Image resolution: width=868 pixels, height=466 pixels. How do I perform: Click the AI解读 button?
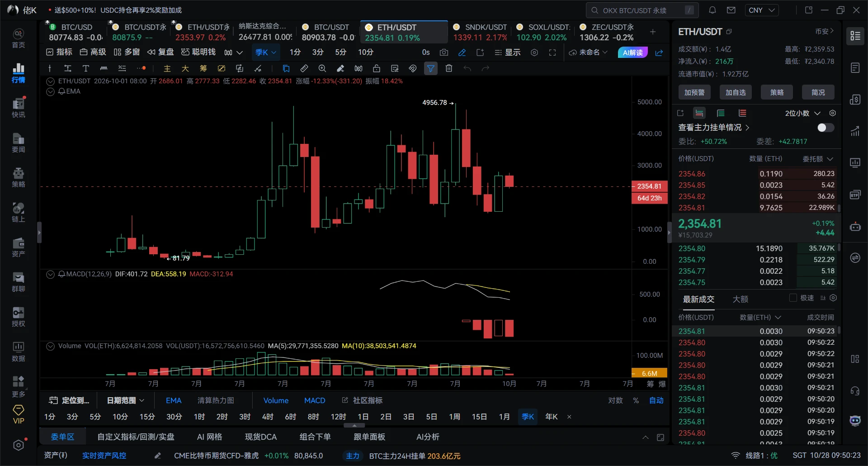[x=632, y=52]
